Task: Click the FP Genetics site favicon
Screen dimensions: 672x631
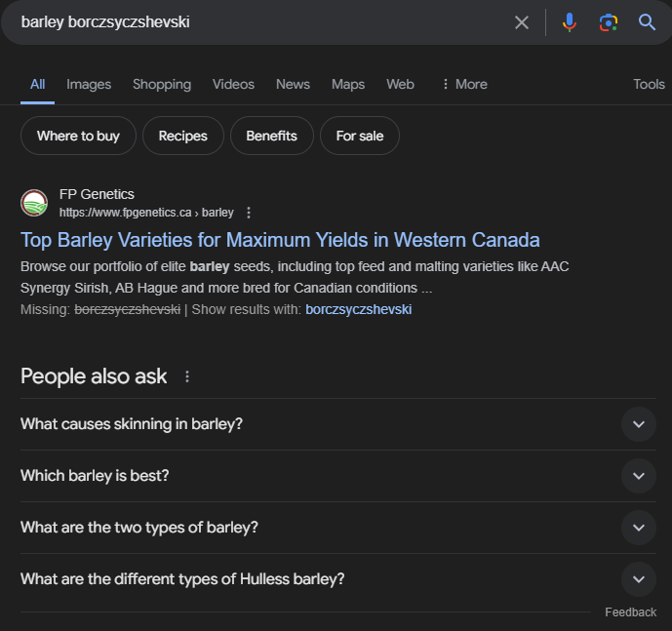Action: [x=34, y=203]
